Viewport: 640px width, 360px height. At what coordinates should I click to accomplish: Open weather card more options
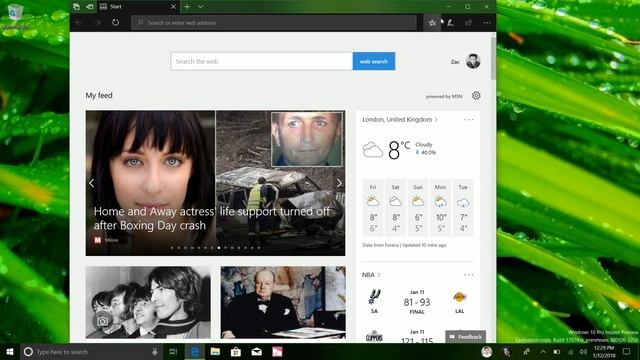coord(469,120)
